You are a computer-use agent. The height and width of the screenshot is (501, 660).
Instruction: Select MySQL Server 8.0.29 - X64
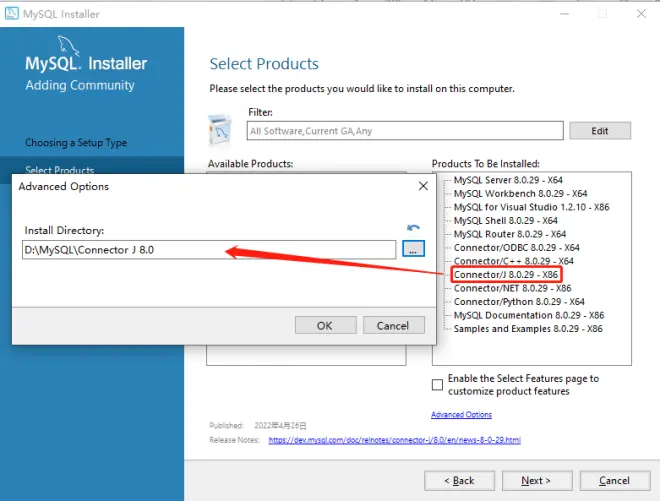click(508, 180)
